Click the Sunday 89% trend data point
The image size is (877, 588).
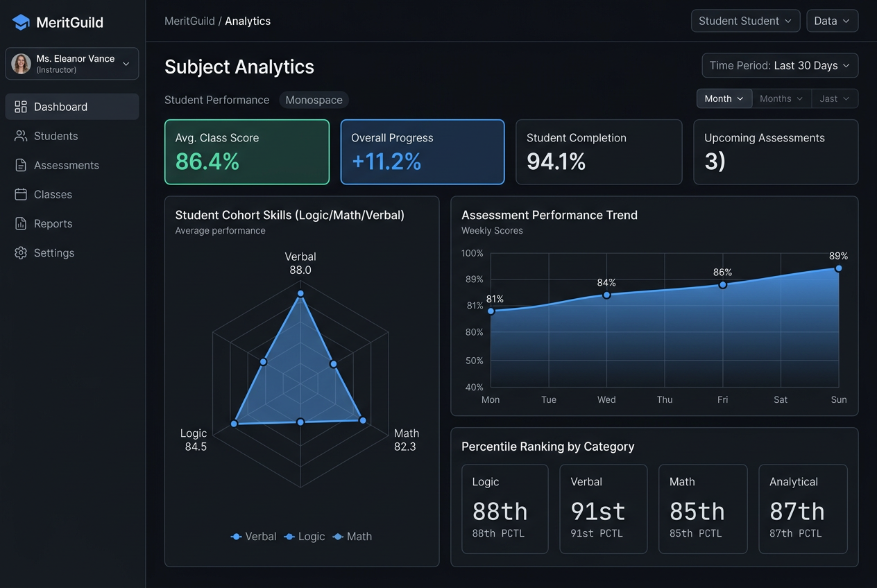(x=839, y=268)
